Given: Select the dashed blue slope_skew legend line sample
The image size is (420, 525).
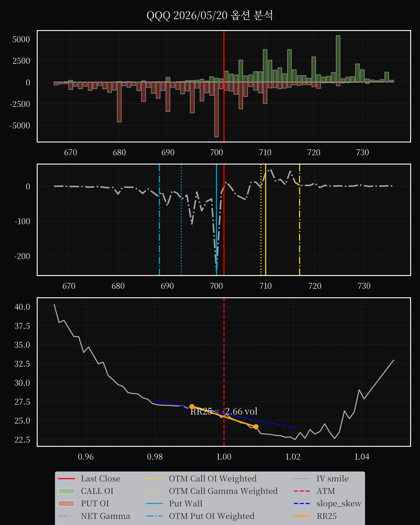Looking at the screenshot, I should 302,503.
